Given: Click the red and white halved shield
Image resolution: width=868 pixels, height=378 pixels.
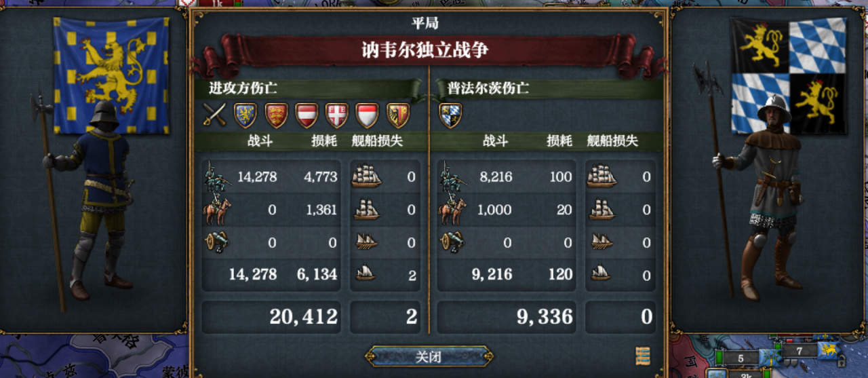Looking at the screenshot, I should pyautogui.click(x=368, y=115).
